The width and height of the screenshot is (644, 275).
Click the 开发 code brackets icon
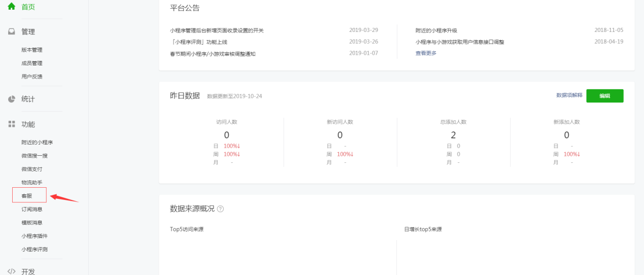pos(12,271)
